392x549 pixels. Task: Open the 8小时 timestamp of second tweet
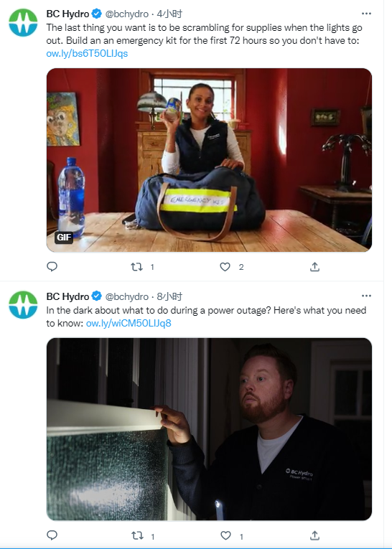[x=169, y=296]
